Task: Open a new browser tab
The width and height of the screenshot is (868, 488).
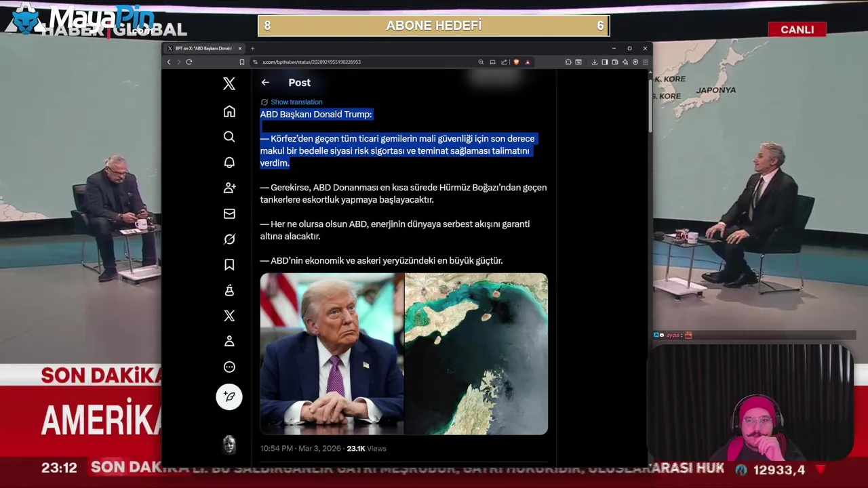Action: point(252,48)
